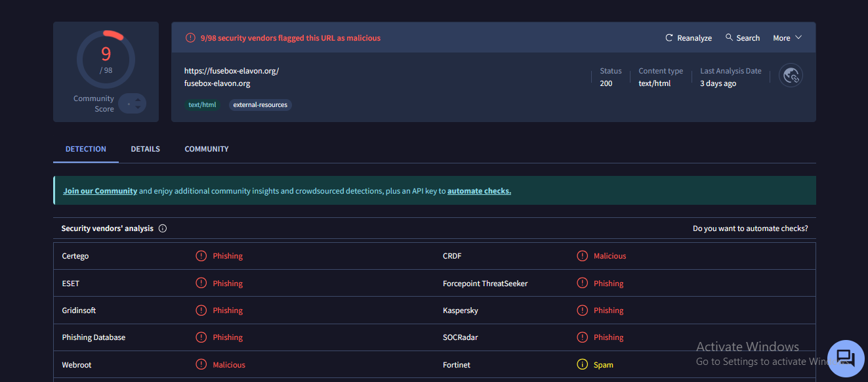868x382 pixels.
Task: Click the warning icon for Certego Phishing
Action: 201,256
